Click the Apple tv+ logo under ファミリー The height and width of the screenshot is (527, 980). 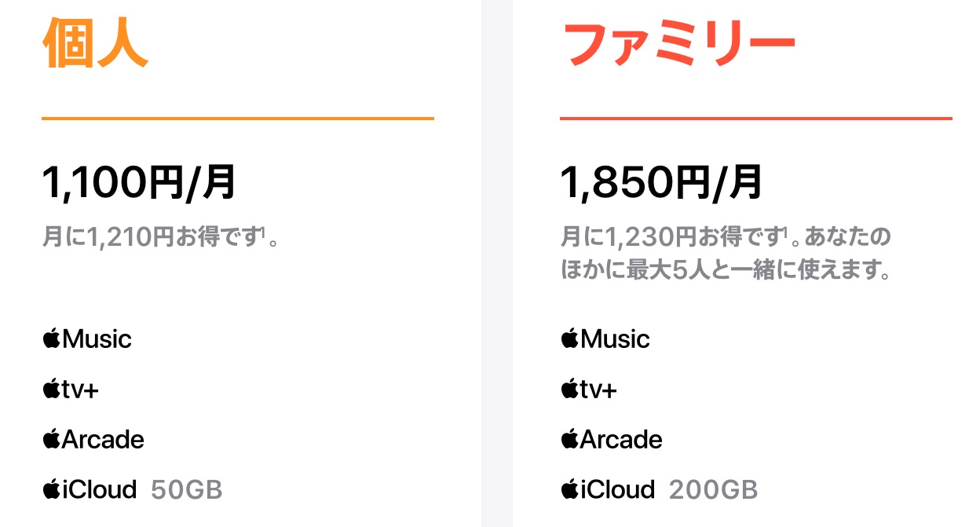(x=589, y=390)
